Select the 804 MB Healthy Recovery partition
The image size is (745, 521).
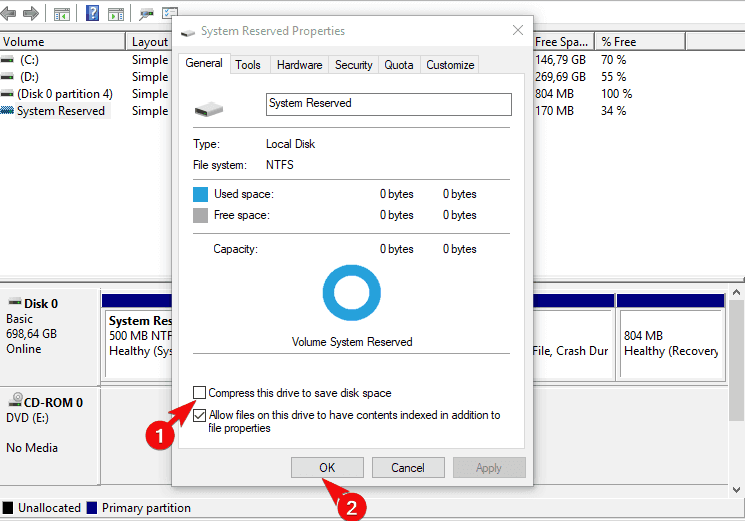(x=671, y=344)
